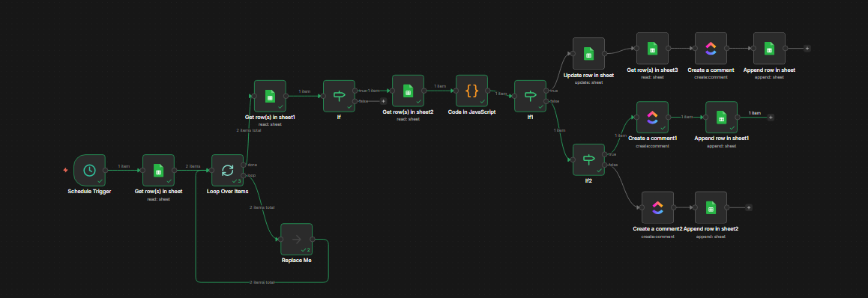Viewport: 868px width, 298px height.
Task: Click the Replace Me label
Action: [x=296, y=261]
